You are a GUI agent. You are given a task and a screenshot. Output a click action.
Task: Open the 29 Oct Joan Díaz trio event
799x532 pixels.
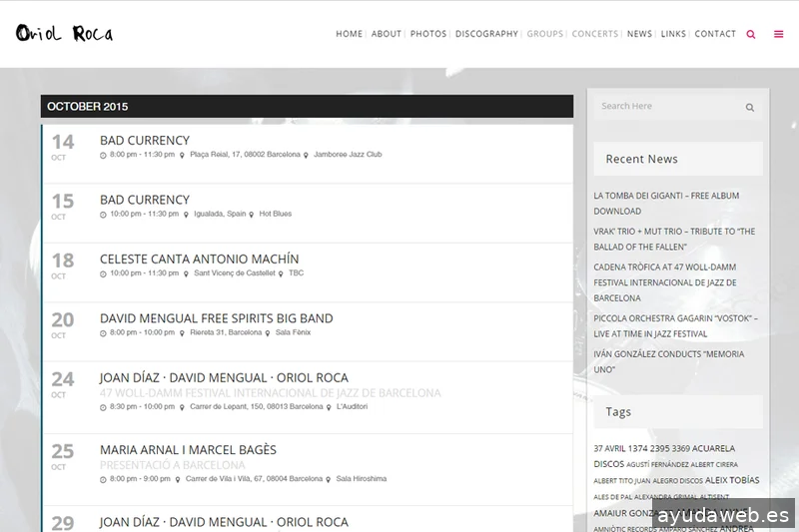(224, 522)
